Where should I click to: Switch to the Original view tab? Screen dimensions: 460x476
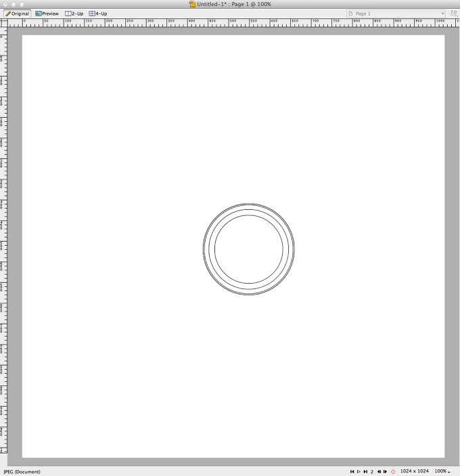[x=18, y=14]
